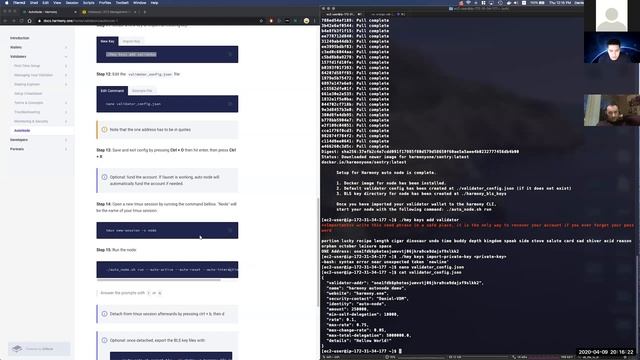This screenshot has height=360, width=640.
Task: Select the New Key code tab
Action: (107, 41)
